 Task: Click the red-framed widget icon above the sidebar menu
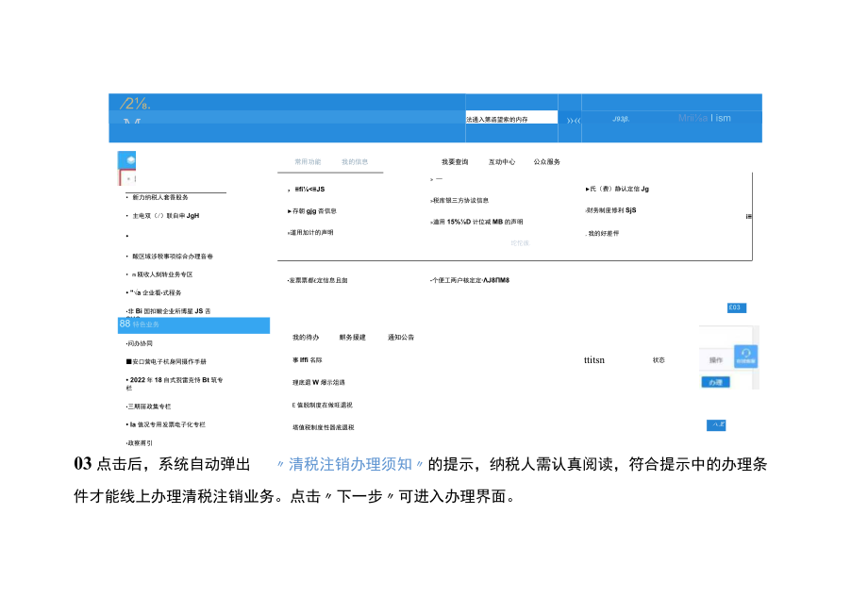[127, 176]
